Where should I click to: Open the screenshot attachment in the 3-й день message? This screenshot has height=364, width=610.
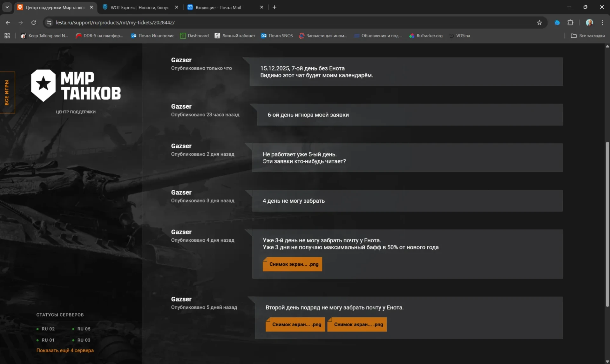click(292, 264)
